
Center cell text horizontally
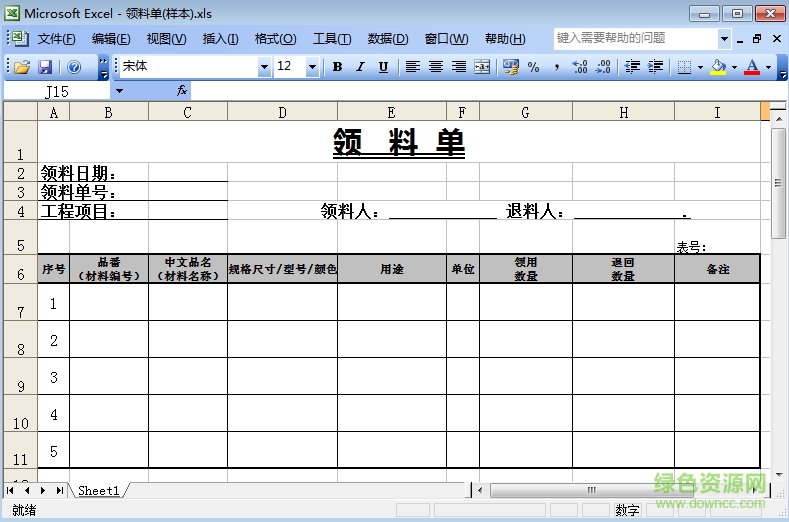click(436, 66)
